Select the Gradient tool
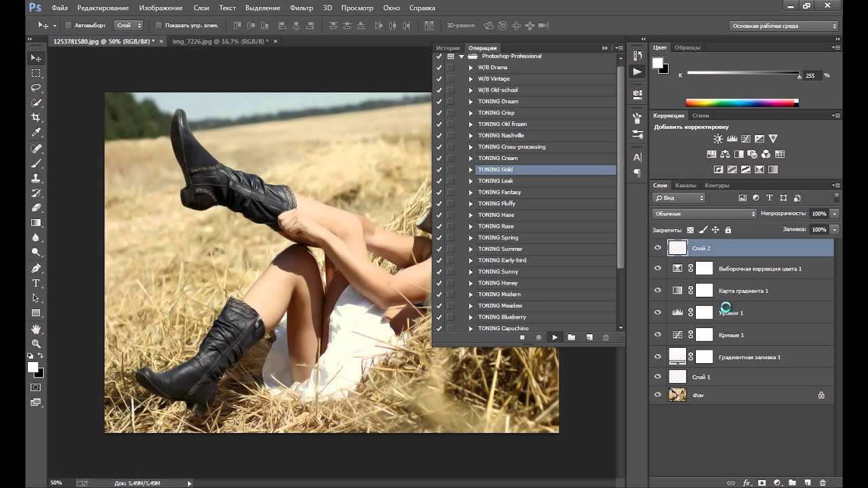The height and width of the screenshot is (488, 868). point(36,223)
